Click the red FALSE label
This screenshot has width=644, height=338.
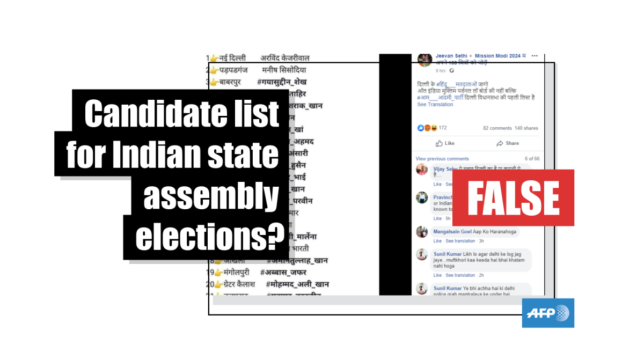(513, 197)
